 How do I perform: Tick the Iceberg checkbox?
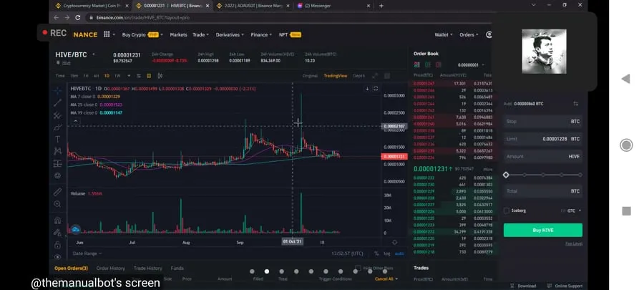(507, 211)
